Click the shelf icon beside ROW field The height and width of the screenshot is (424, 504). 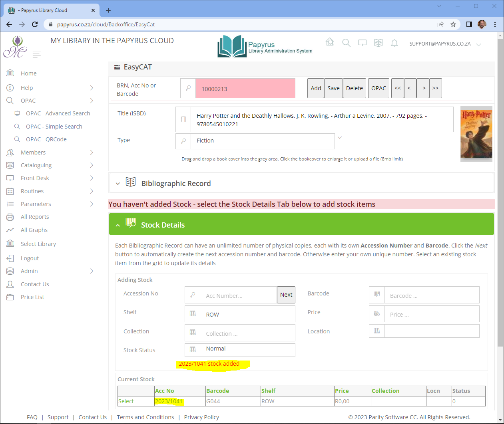(193, 314)
